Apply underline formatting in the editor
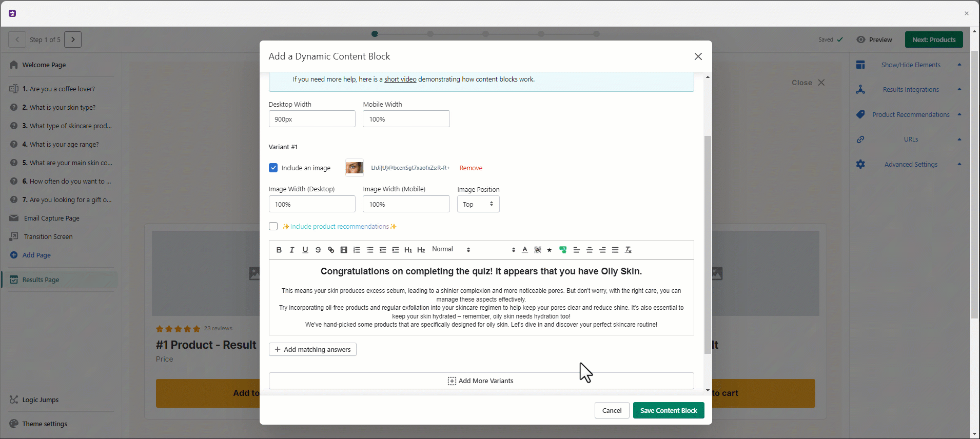 click(305, 250)
